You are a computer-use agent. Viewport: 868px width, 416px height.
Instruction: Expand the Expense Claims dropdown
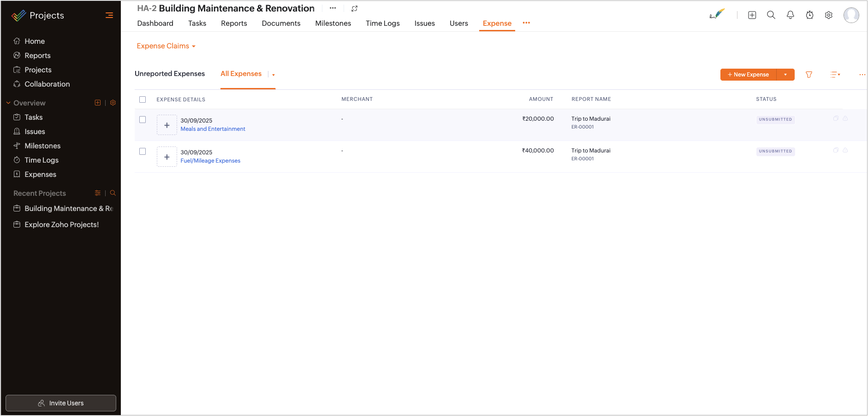coord(166,46)
